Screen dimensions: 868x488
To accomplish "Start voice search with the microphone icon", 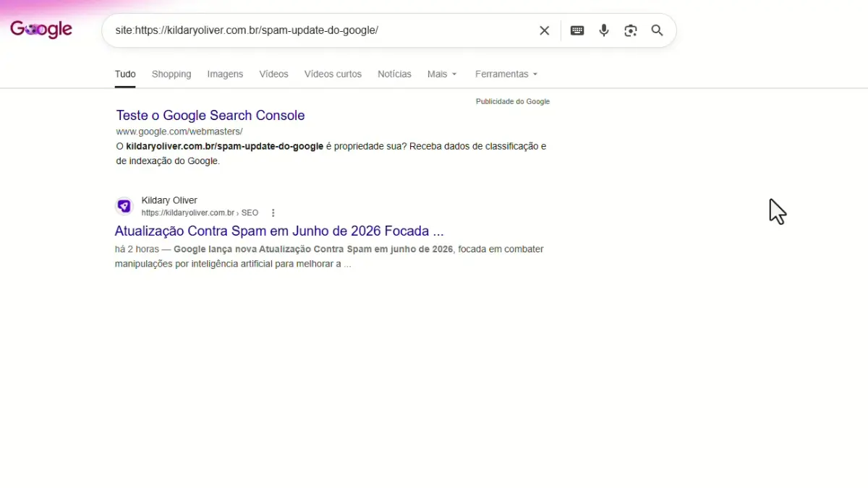I will (604, 30).
